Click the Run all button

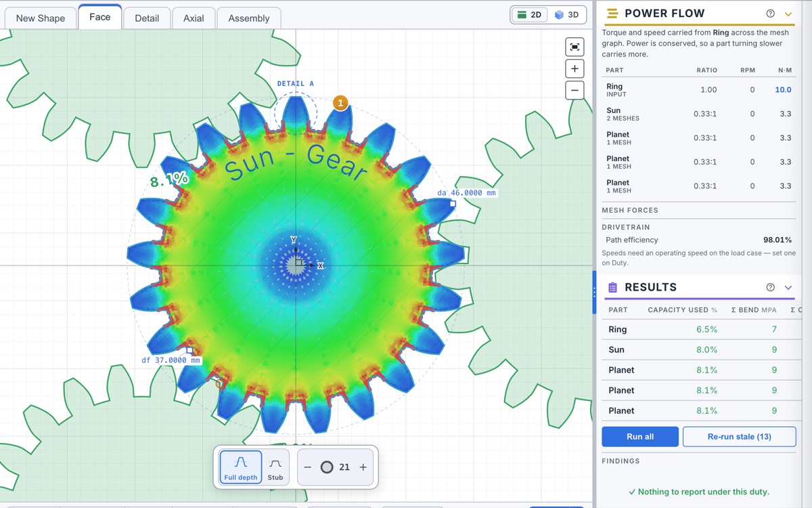pos(640,437)
